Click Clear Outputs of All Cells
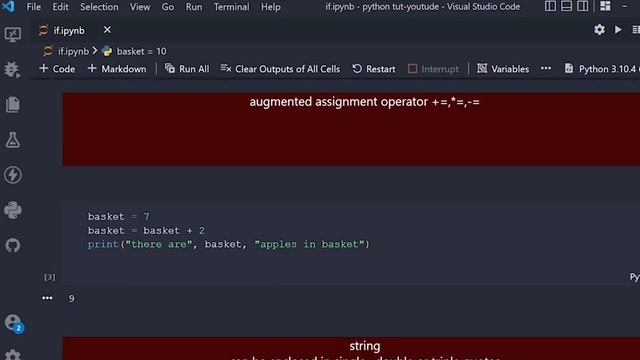This screenshot has width=640, height=360. [x=280, y=69]
